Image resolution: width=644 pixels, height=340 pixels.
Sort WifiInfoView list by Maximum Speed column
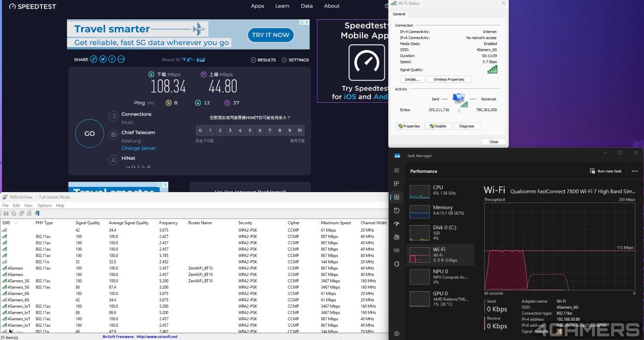[x=339, y=223]
